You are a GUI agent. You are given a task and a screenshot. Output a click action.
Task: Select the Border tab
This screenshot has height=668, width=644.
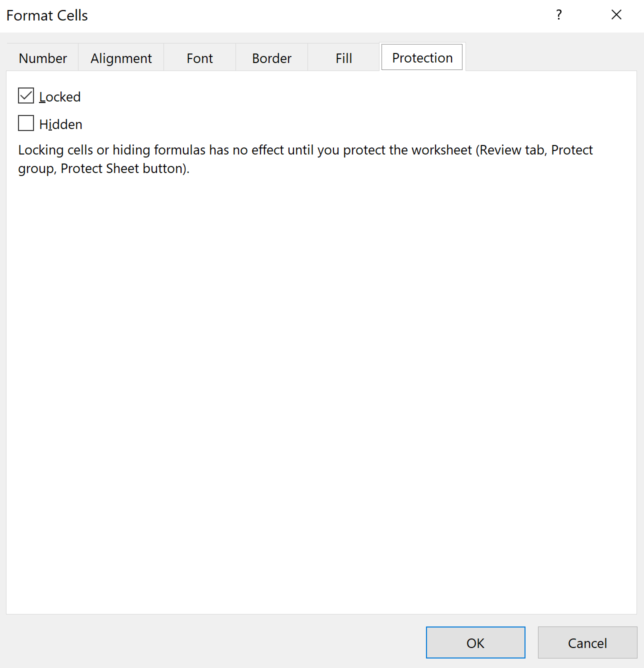point(271,58)
